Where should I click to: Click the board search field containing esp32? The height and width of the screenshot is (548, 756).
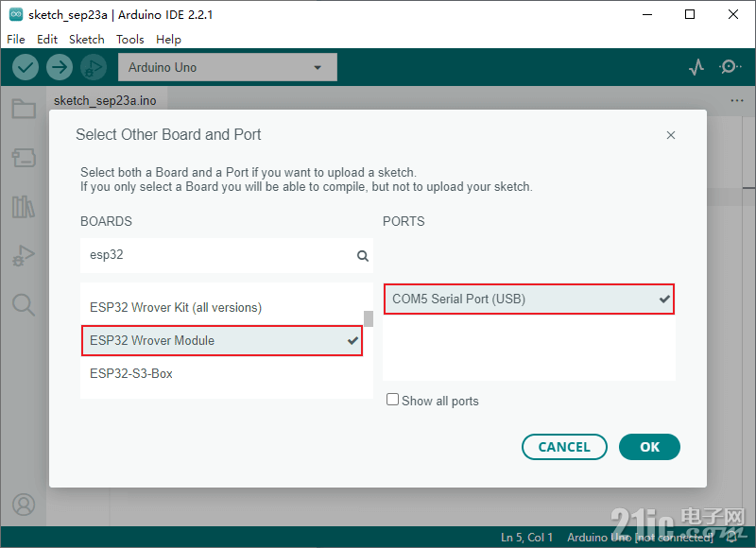[x=227, y=255]
